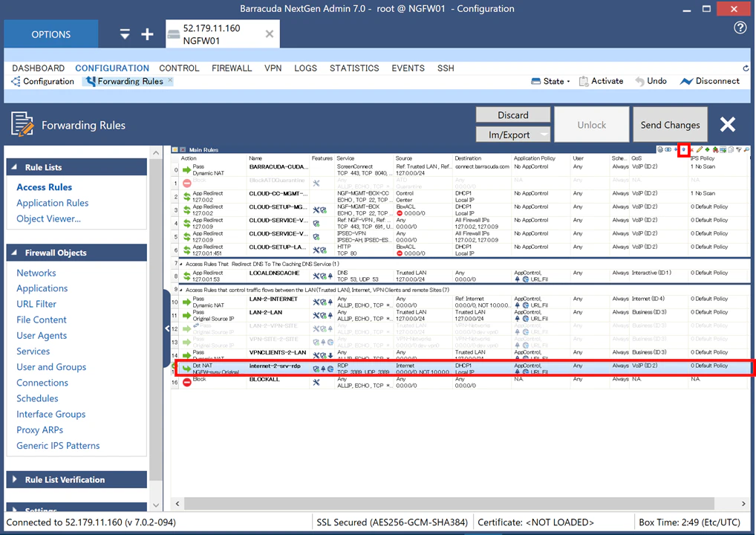Open the Application Rules link
Image resolution: width=756 pixels, height=535 pixels.
coord(53,203)
